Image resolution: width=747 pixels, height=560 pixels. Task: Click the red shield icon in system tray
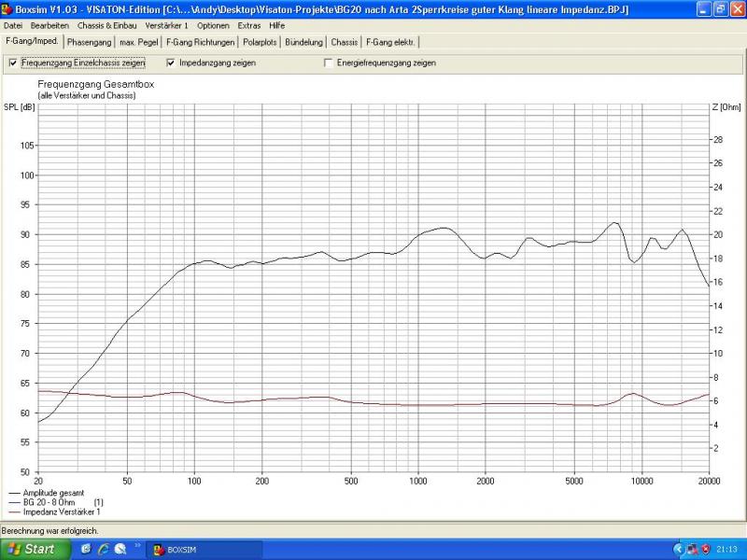[704, 550]
